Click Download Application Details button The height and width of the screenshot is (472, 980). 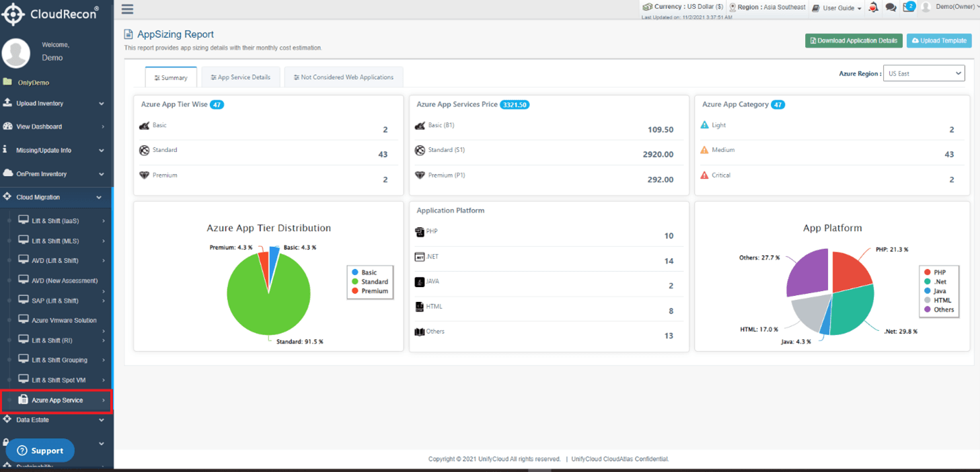[x=854, y=41]
